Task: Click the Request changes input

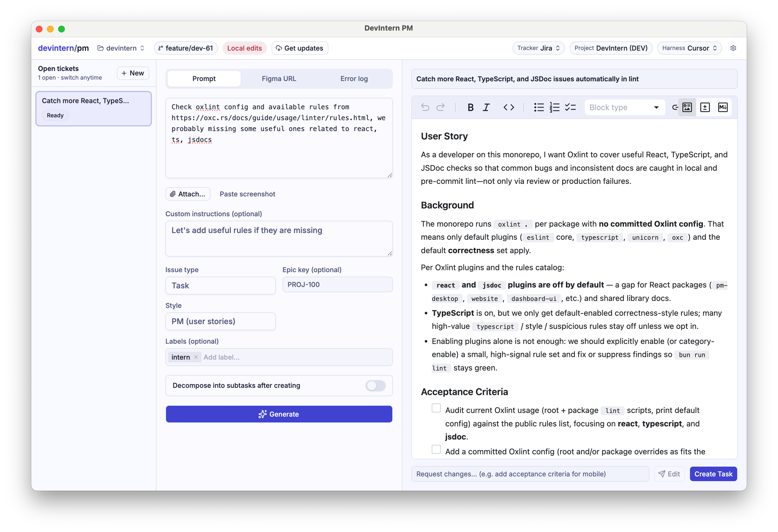Action: pos(530,474)
